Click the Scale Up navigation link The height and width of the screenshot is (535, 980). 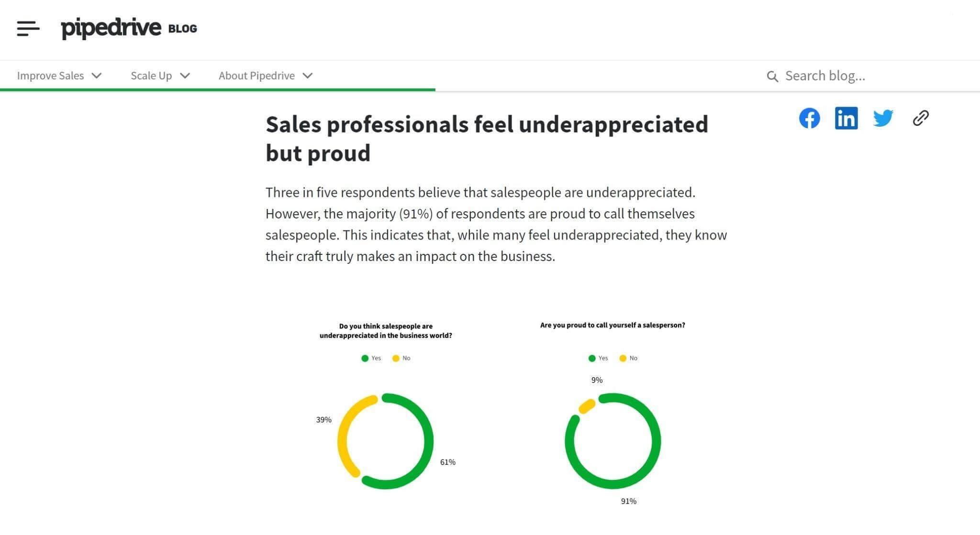[151, 76]
